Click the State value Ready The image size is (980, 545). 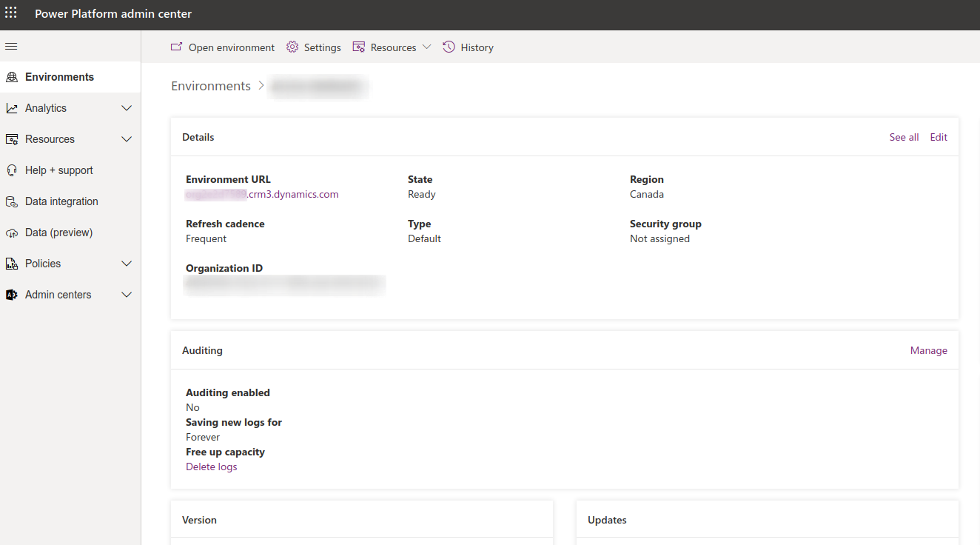click(422, 194)
